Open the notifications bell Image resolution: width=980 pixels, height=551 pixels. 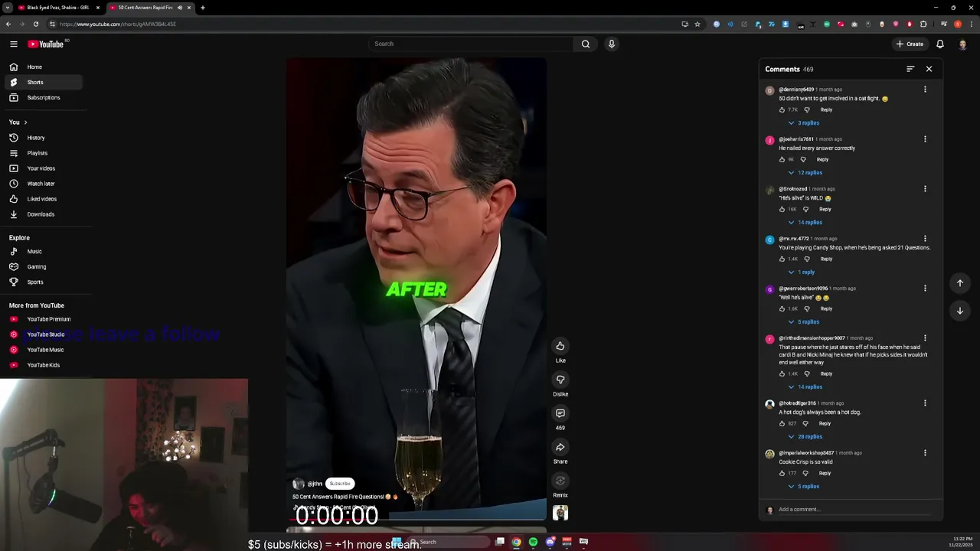point(940,44)
